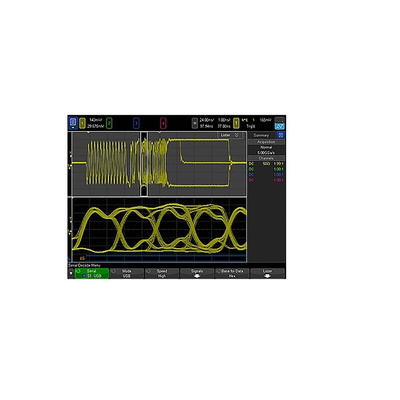Click the Normal acquisition mode value
Image resolution: width=400 pixels, height=400 pixels.
(266, 147)
